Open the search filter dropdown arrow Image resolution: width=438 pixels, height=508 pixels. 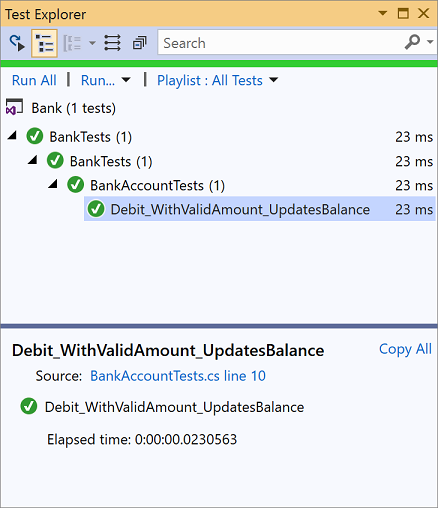point(430,42)
